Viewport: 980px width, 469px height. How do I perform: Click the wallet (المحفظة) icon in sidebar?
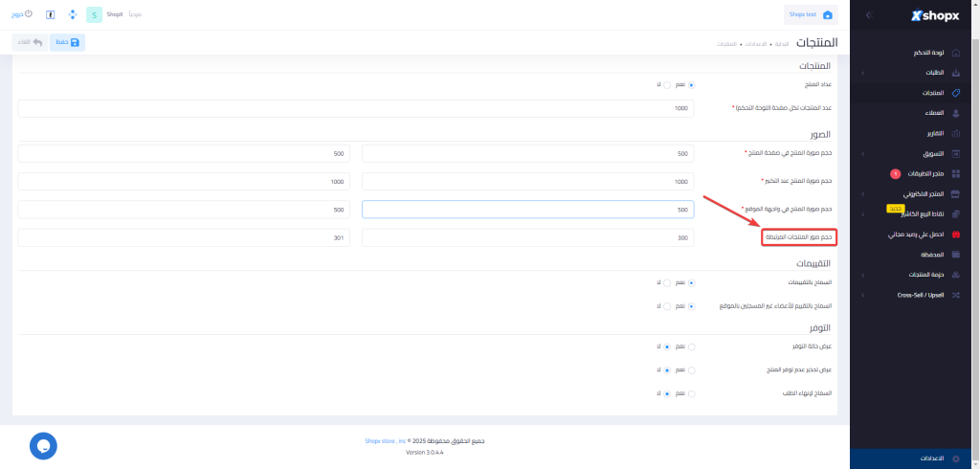955,255
